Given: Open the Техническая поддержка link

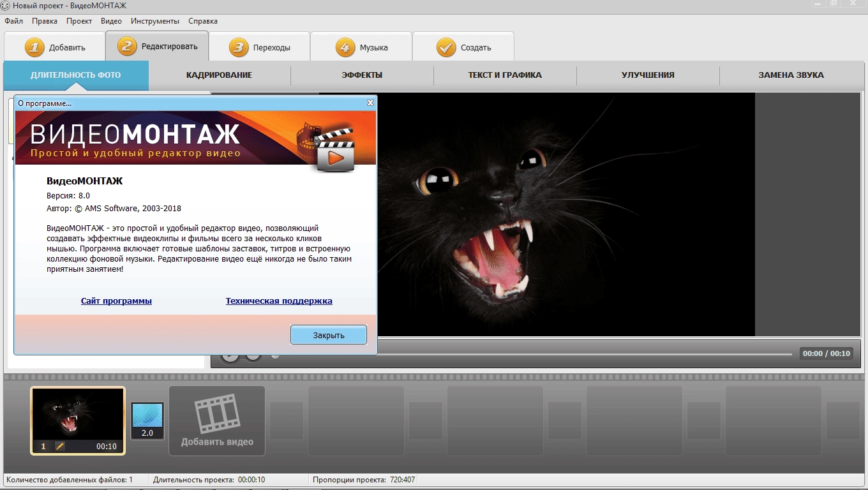Looking at the screenshot, I should tap(279, 301).
